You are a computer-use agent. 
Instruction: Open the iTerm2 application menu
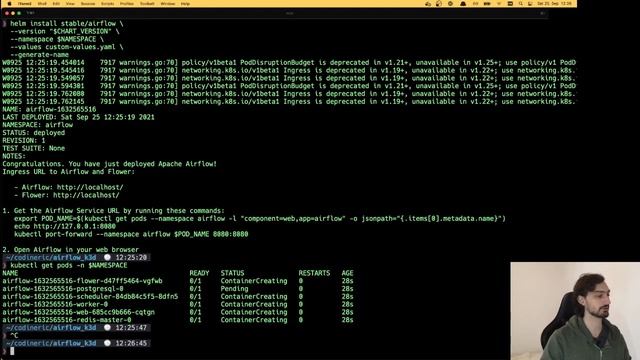[x=24, y=4]
